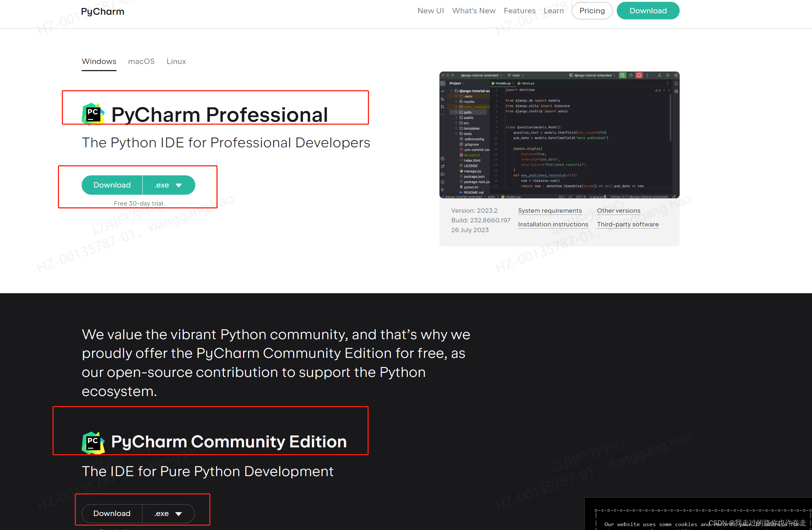Click the search icon in IDE screenshot
The width and height of the screenshot is (812, 530).
click(x=668, y=75)
